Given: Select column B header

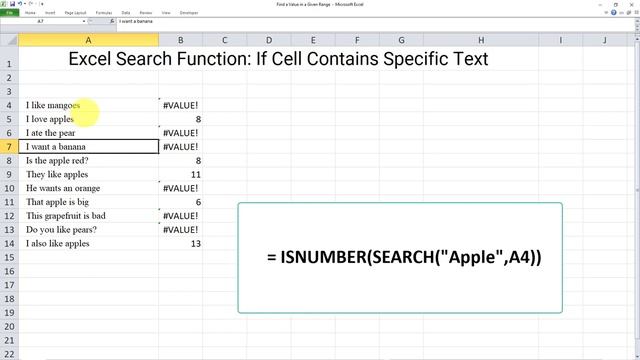Looking at the screenshot, I should point(180,40).
